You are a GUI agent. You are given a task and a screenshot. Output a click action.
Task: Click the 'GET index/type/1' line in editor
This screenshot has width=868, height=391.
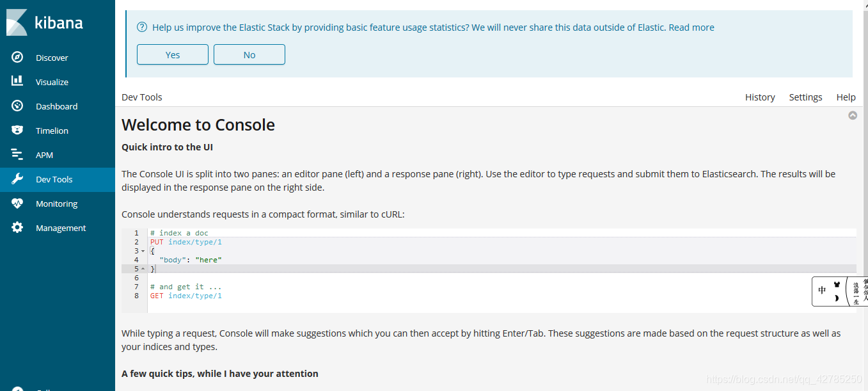click(186, 296)
